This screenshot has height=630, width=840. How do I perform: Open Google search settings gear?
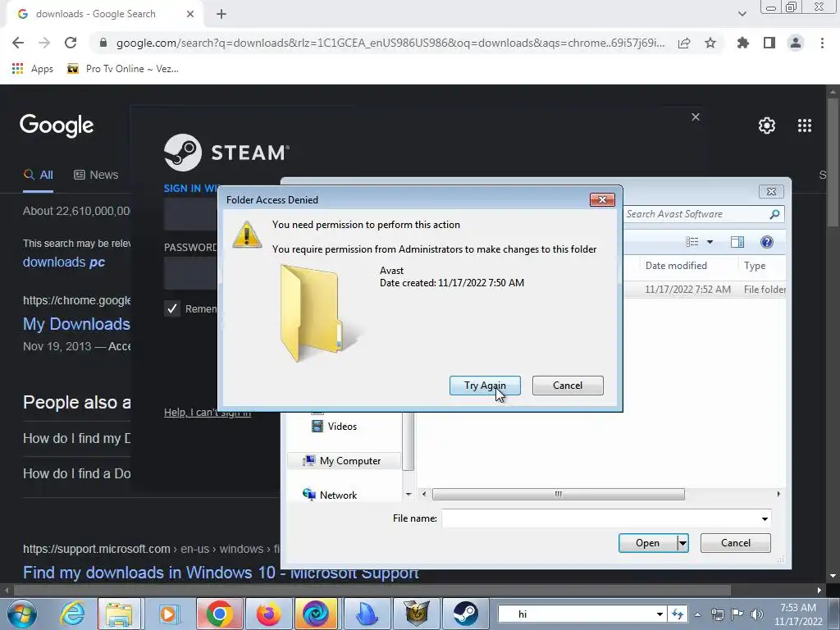click(x=767, y=126)
